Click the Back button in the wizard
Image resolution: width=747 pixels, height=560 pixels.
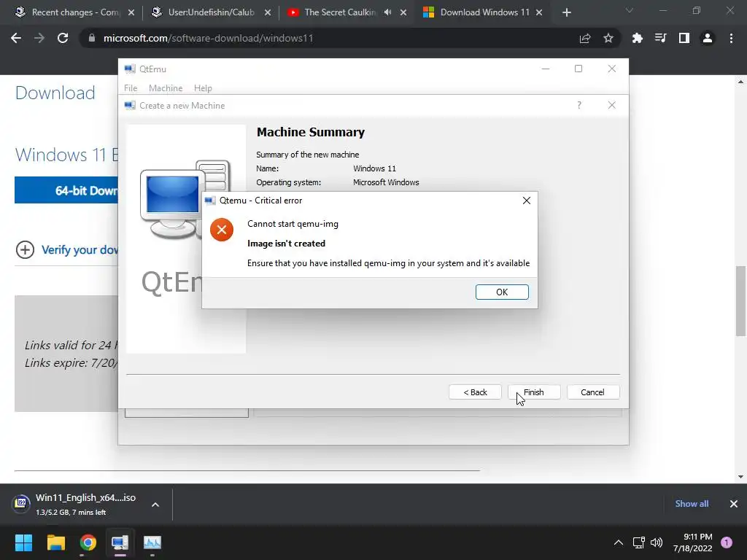pos(475,392)
